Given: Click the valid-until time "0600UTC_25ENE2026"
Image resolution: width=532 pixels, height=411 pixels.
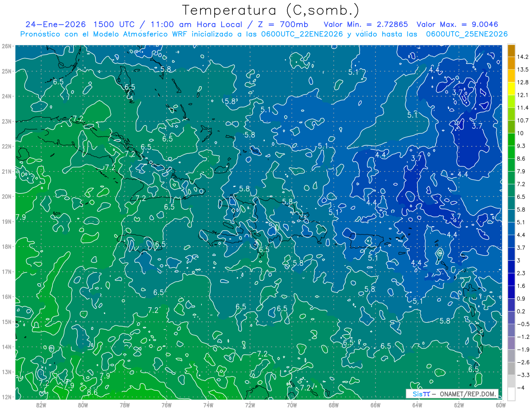Looking at the screenshot, I should [466, 34].
